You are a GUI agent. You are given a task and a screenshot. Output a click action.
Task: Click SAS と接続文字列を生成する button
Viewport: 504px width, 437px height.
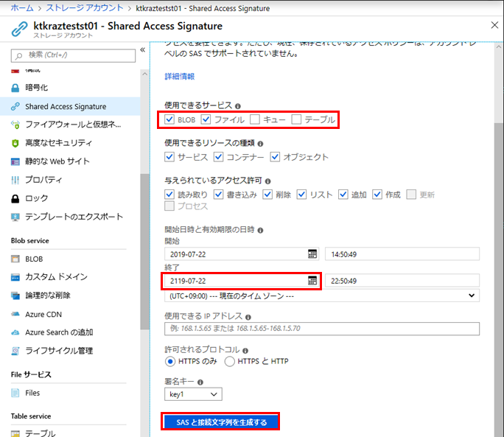(x=220, y=422)
